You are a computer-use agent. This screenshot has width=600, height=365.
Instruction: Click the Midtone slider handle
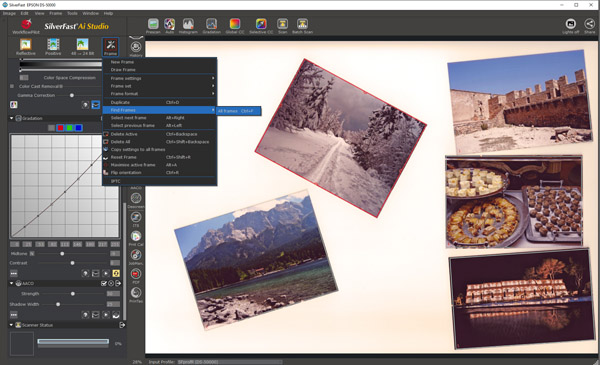(62, 254)
